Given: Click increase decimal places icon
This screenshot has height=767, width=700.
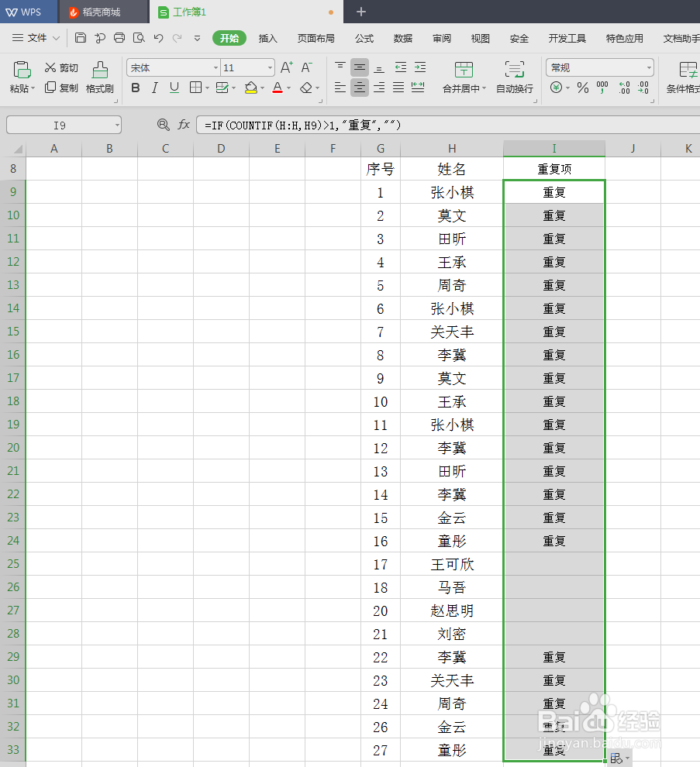Looking at the screenshot, I should pos(624,88).
